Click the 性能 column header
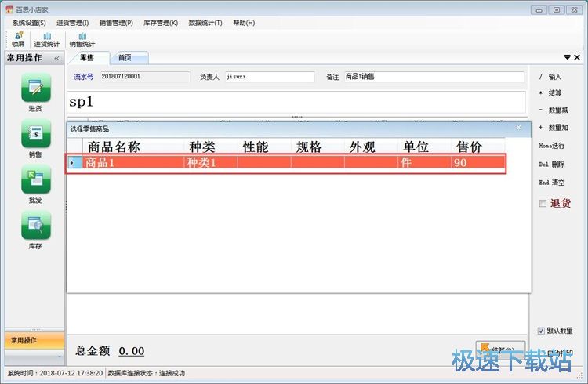Image resolution: width=588 pixels, height=384 pixels. tap(264, 147)
